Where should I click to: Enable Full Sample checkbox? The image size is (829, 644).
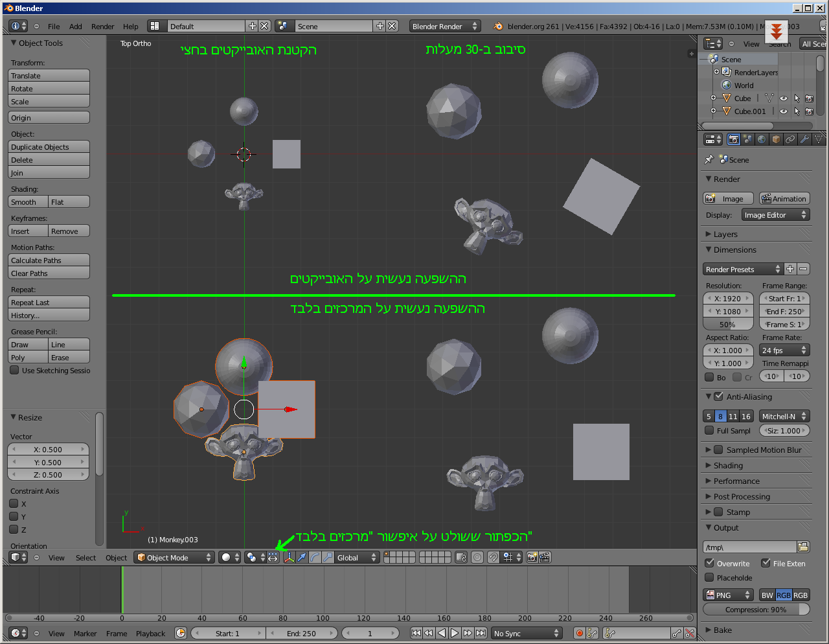point(709,430)
